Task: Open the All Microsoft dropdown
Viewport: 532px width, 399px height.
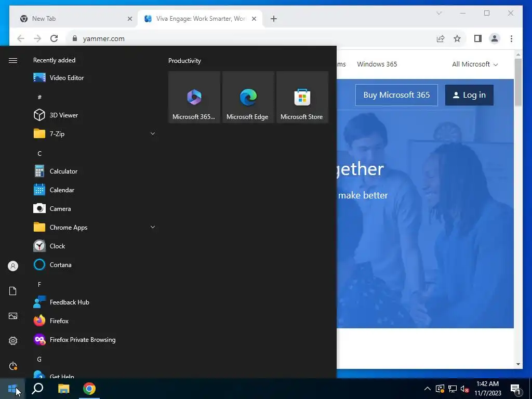Action: coord(475,64)
